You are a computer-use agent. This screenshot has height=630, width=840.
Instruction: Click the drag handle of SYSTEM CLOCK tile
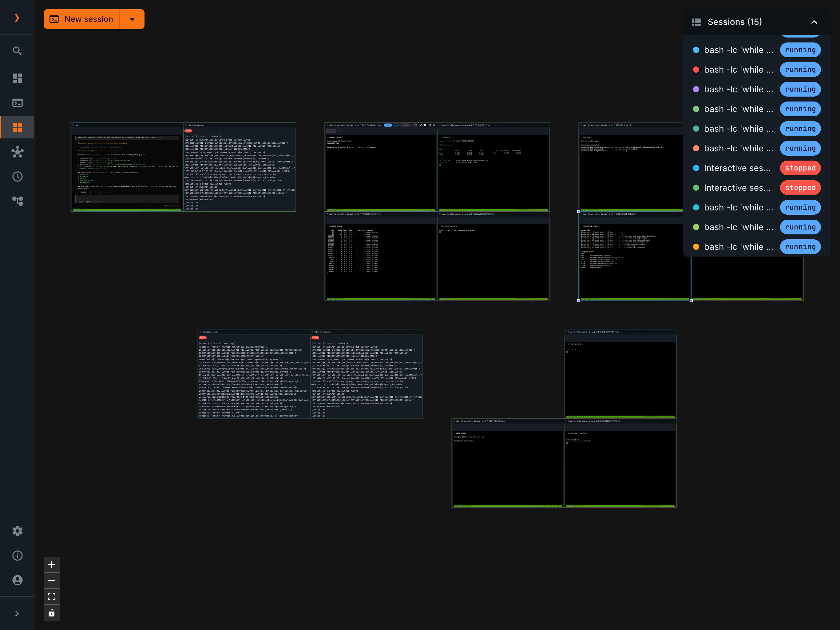coord(327,125)
